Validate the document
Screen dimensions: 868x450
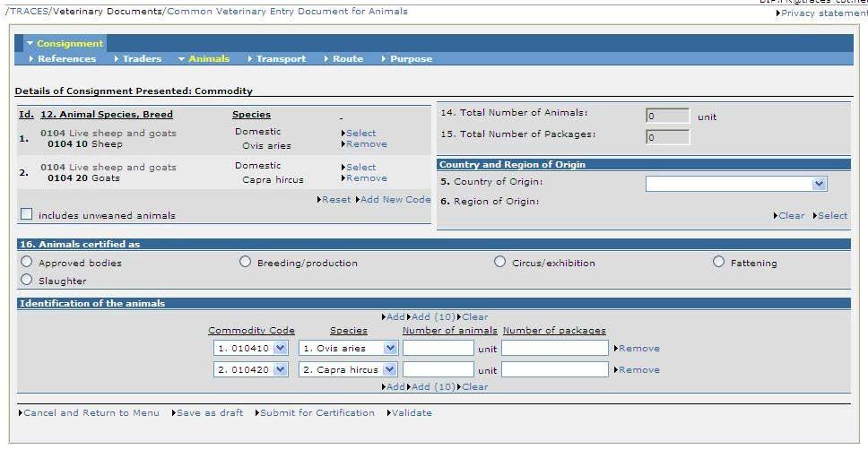pyautogui.click(x=412, y=413)
